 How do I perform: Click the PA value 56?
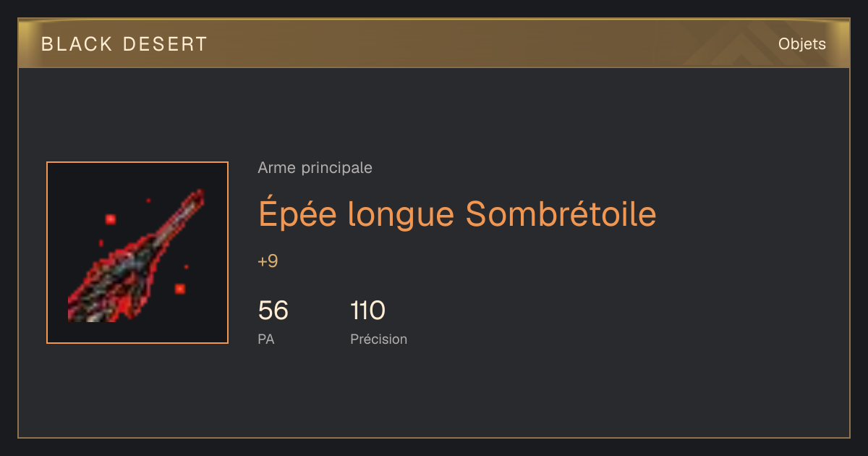273,311
